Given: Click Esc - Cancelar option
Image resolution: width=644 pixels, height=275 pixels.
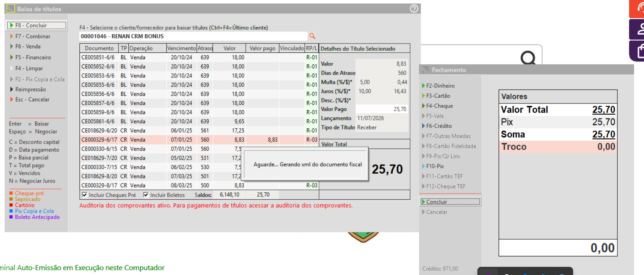Looking at the screenshot, I should click(32, 99).
